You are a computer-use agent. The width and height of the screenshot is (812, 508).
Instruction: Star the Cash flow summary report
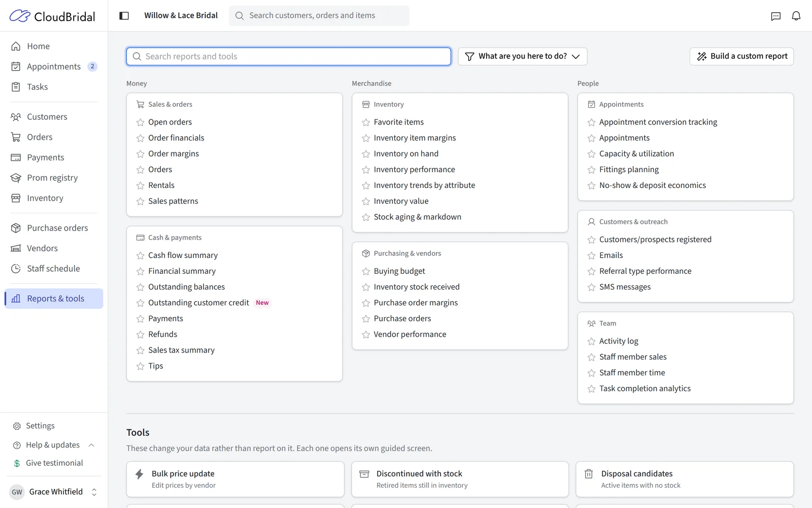pos(141,256)
